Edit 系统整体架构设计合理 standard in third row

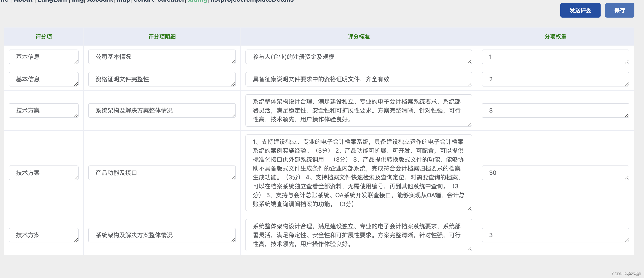[x=359, y=110]
